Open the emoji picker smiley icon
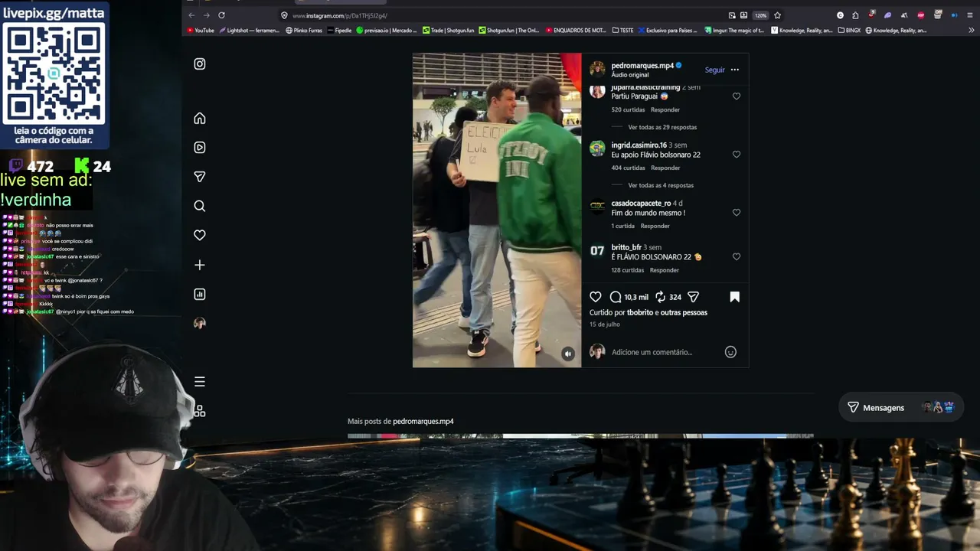980x551 pixels. coord(730,352)
